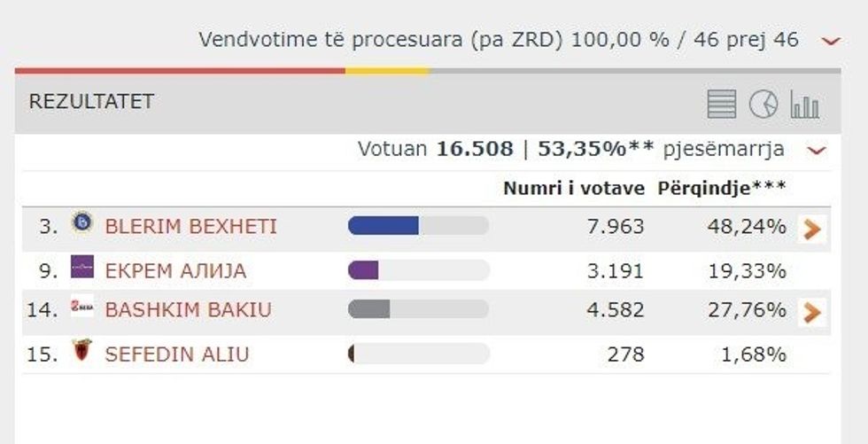Expand voter turnout details chevron
Viewport: 868px width, 444px height.
tap(817, 151)
